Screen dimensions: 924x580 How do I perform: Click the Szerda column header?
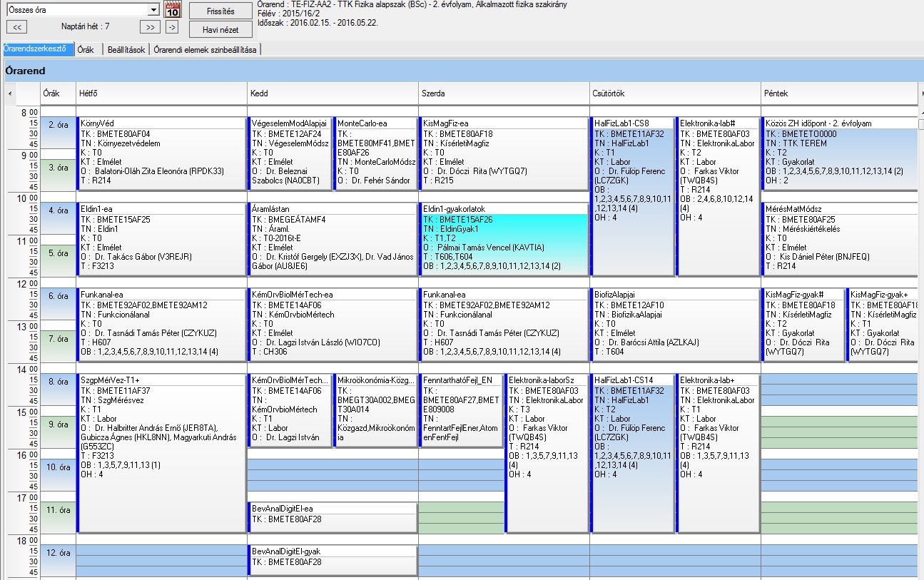(504, 93)
